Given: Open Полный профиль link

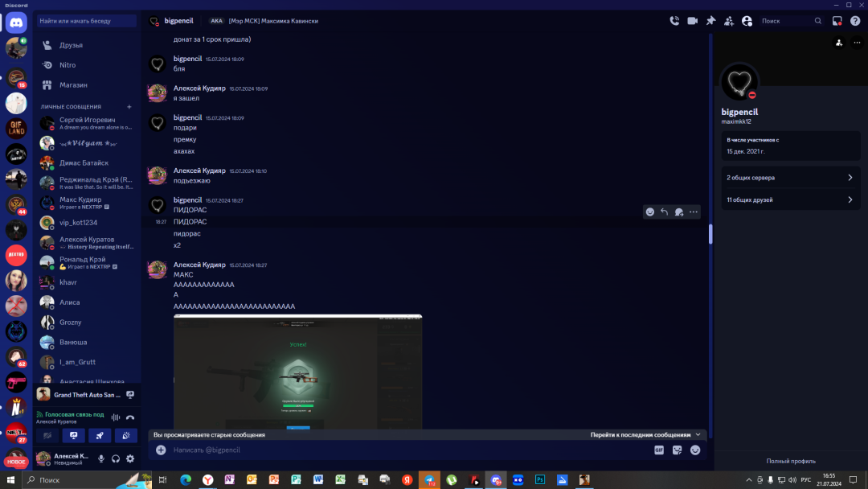Looking at the screenshot, I should tap(791, 461).
